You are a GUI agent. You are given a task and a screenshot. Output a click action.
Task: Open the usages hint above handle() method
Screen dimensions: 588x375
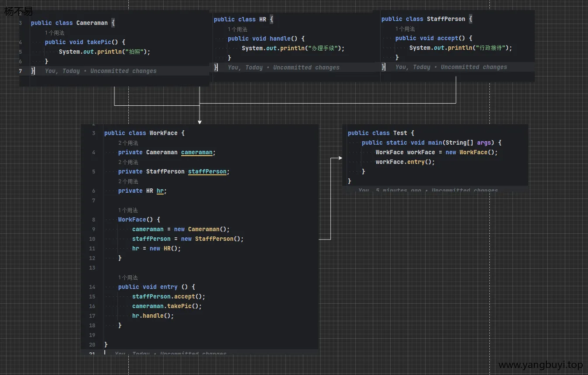tap(237, 29)
